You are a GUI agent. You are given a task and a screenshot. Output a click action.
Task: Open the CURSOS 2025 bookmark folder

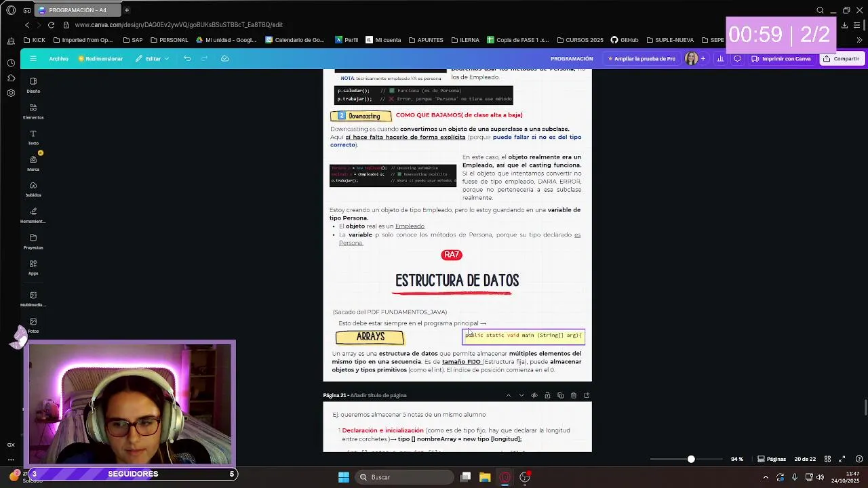tap(579, 40)
